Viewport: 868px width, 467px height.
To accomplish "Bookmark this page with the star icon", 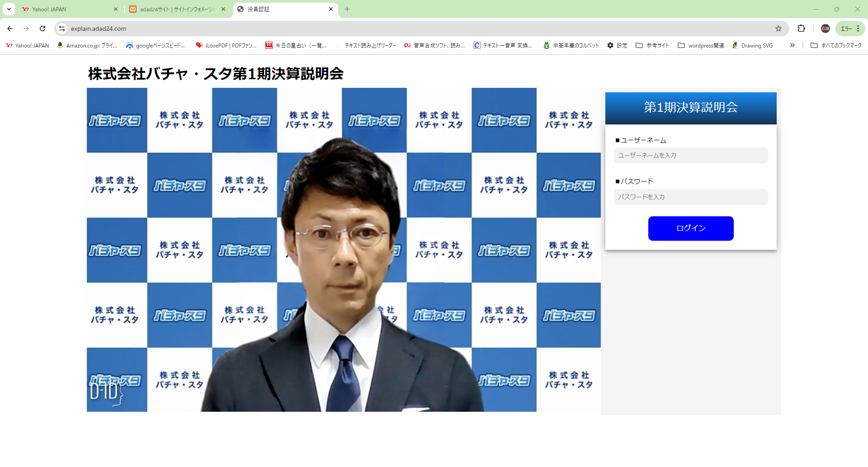I will [778, 29].
